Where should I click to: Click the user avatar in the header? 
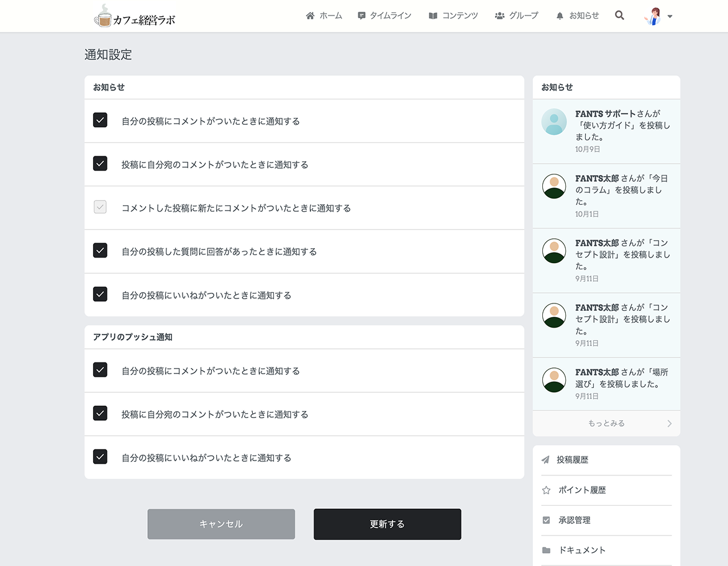click(x=653, y=16)
